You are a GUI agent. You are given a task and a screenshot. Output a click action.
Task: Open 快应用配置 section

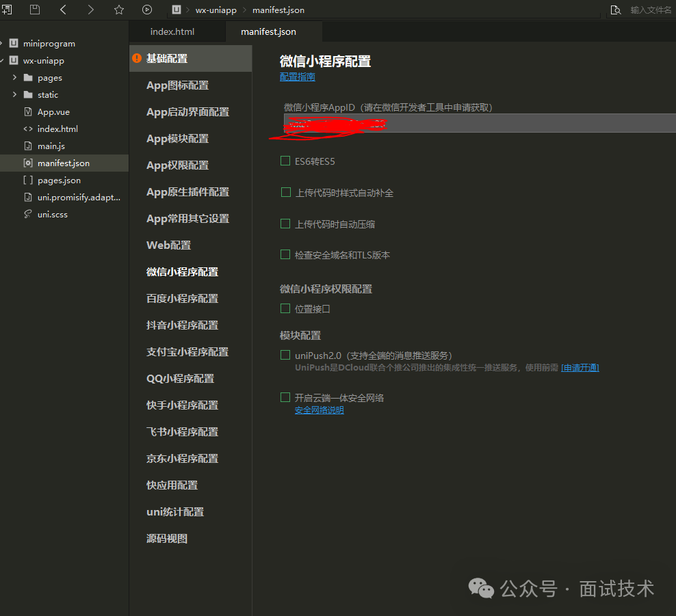click(172, 485)
